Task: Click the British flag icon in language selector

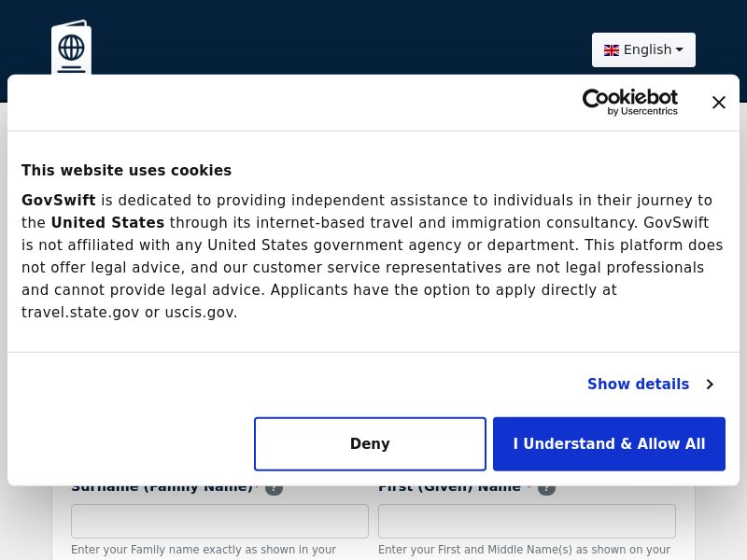Action: pos(612,50)
